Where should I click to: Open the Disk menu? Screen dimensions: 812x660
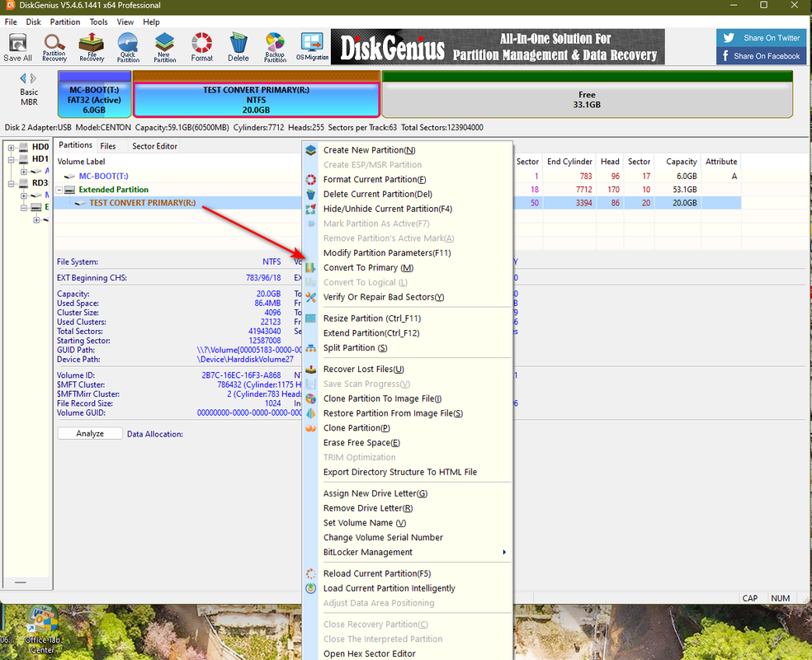33,21
